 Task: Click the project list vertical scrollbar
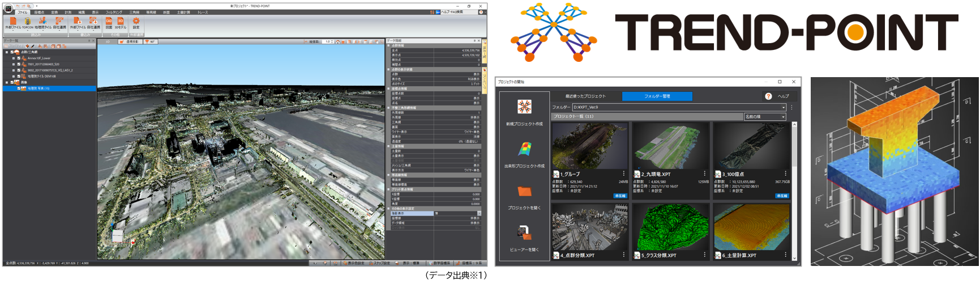(x=794, y=191)
